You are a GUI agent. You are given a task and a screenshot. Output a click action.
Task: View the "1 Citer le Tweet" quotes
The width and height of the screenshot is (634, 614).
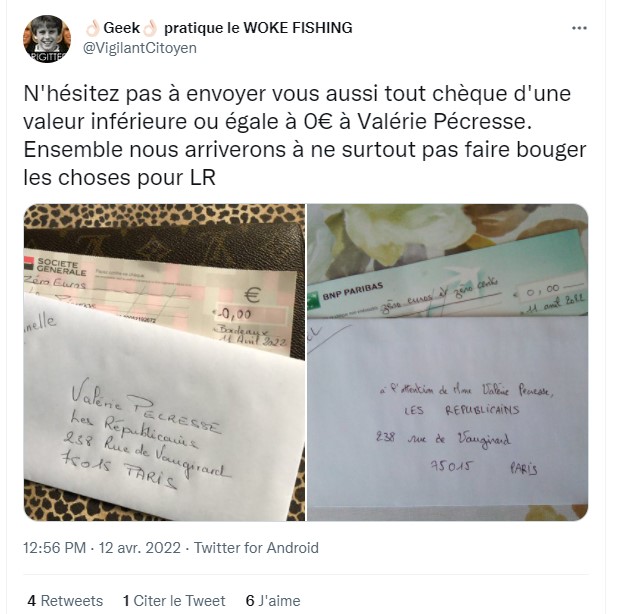point(174,601)
